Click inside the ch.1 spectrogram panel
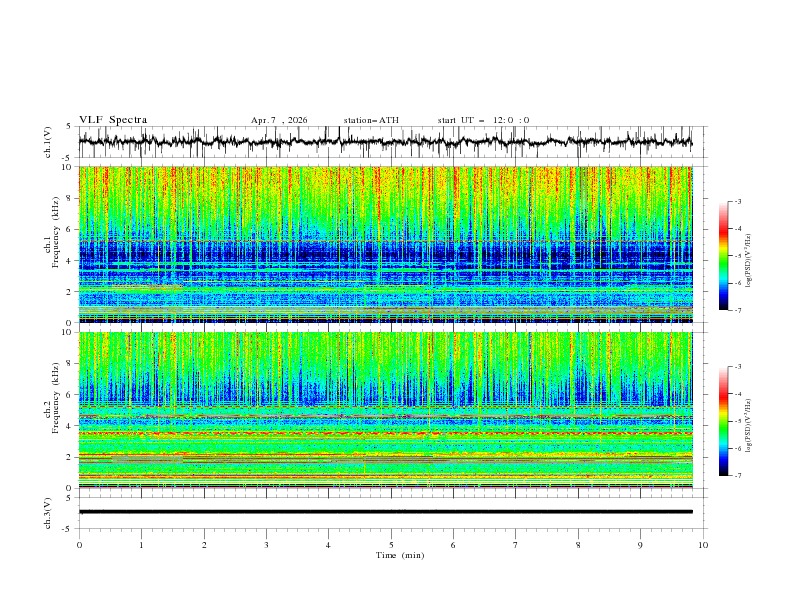 [385, 244]
